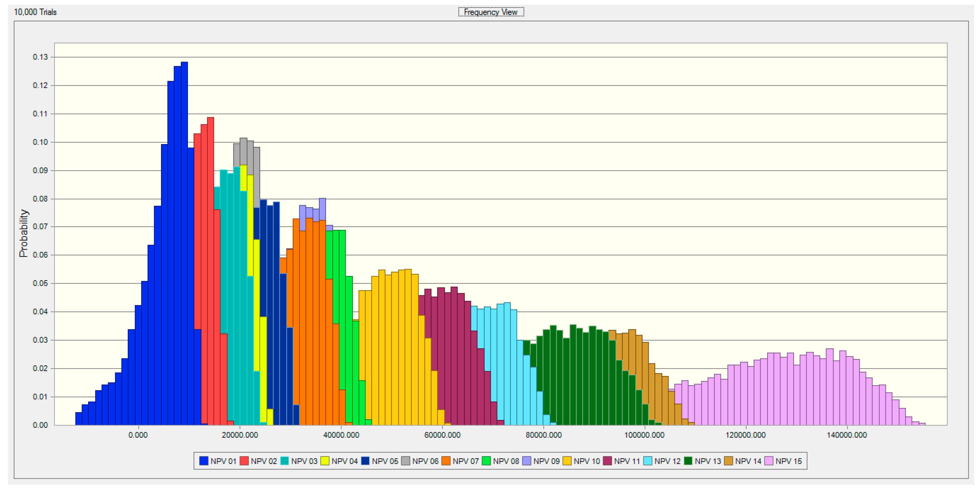Click the 100000.000 x-axis tick label

(644, 435)
